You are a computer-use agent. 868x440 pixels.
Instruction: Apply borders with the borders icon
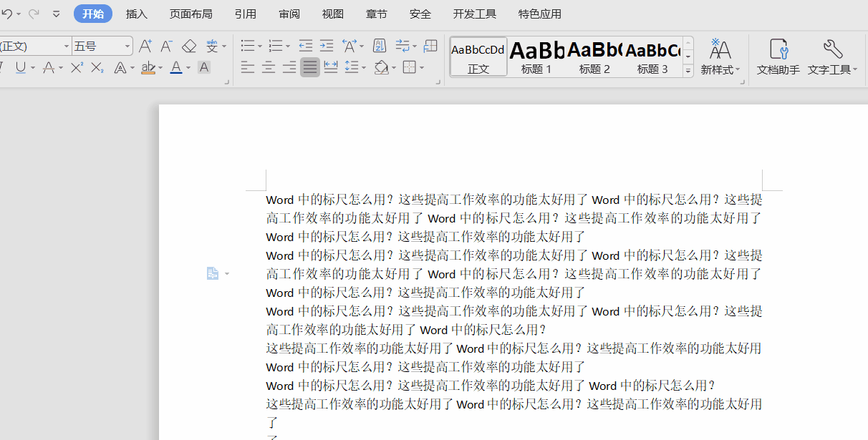click(x=409, y=67)
